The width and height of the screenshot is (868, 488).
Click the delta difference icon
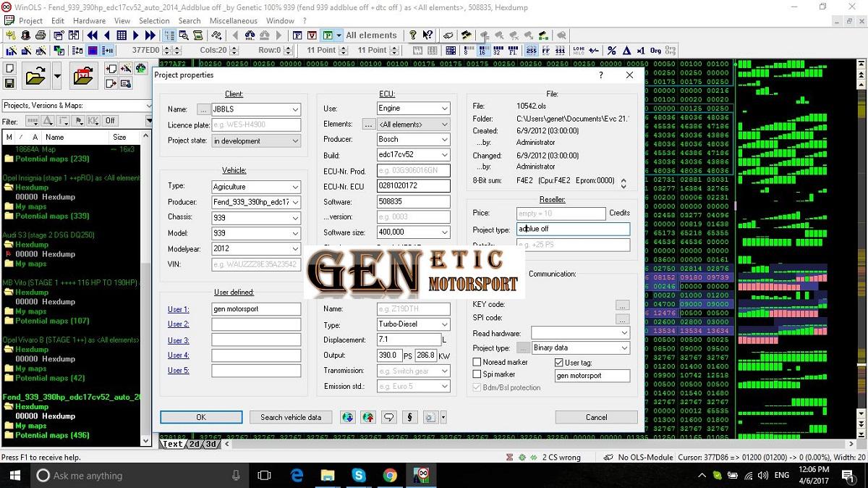point(626,51)
